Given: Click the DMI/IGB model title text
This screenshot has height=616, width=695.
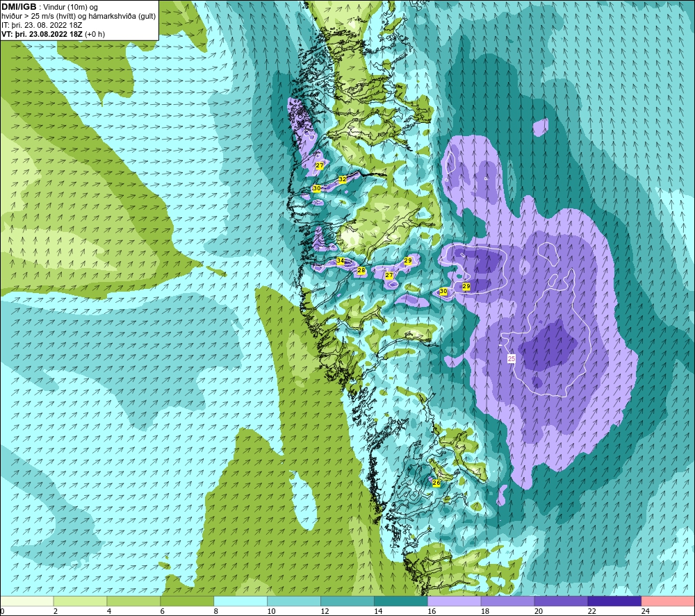Looking at the screenshot, I should tap(19, 7).
